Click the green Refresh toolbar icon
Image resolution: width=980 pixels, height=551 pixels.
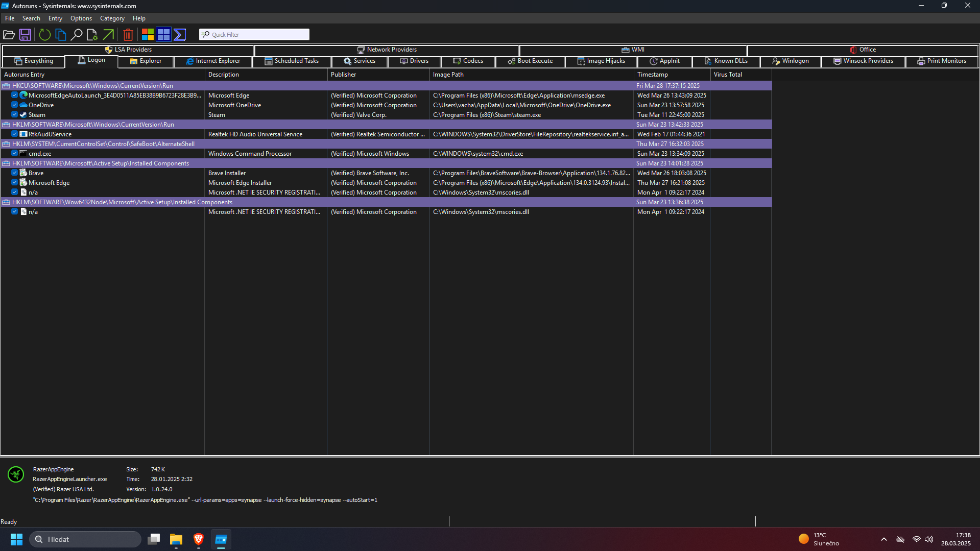click(x=45, y=35)
